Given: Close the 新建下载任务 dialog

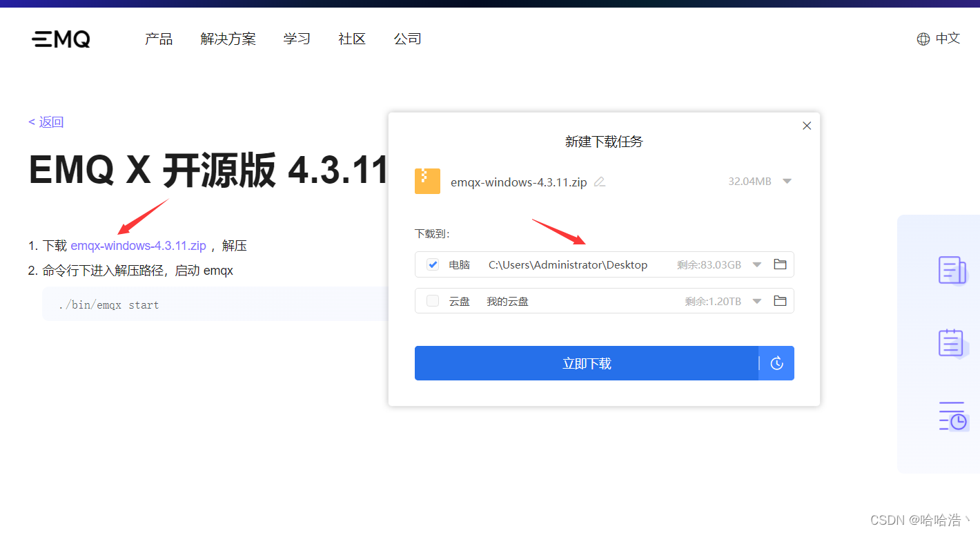Looking at the screenshot, I should tap(807, 126).
